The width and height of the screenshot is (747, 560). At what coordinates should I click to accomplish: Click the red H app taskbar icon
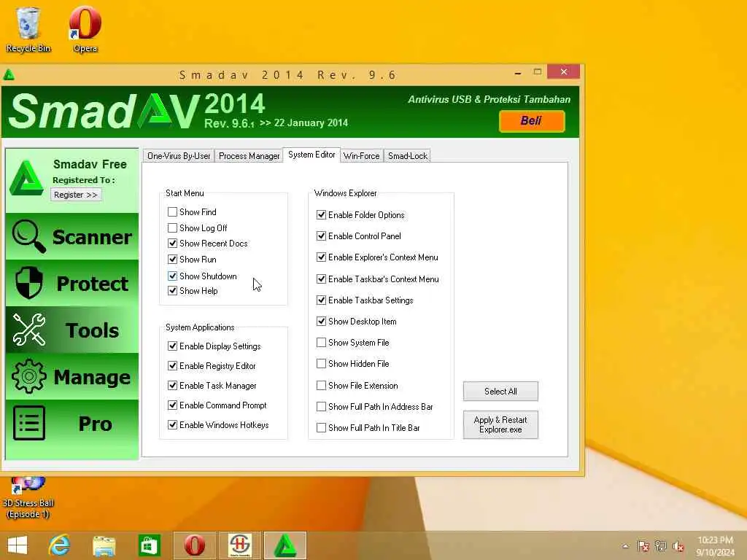point(239,545)
